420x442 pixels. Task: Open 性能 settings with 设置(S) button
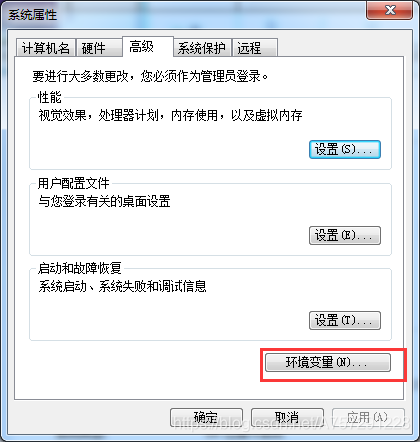345,149
